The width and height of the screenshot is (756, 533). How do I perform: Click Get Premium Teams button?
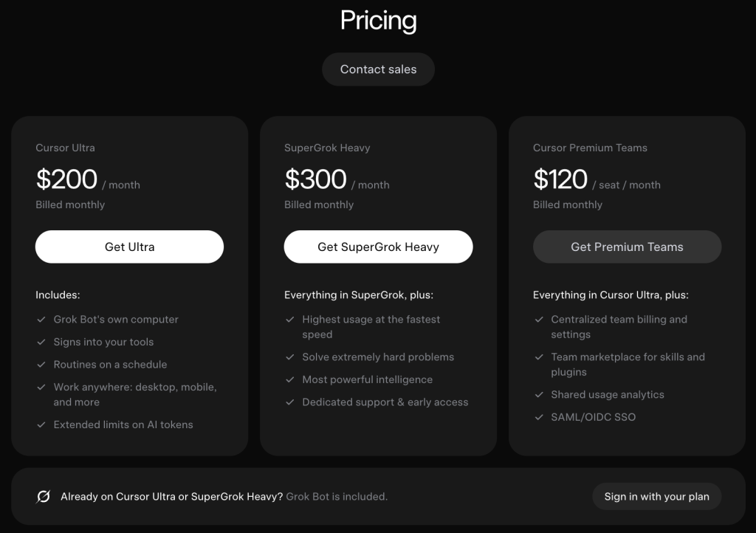pos(627,247)
